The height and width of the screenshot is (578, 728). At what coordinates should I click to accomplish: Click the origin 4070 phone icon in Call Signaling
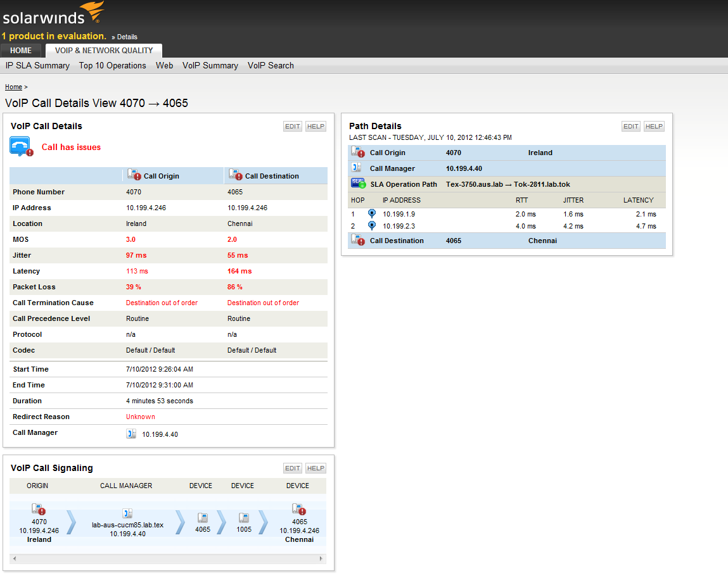coord(38,509)
